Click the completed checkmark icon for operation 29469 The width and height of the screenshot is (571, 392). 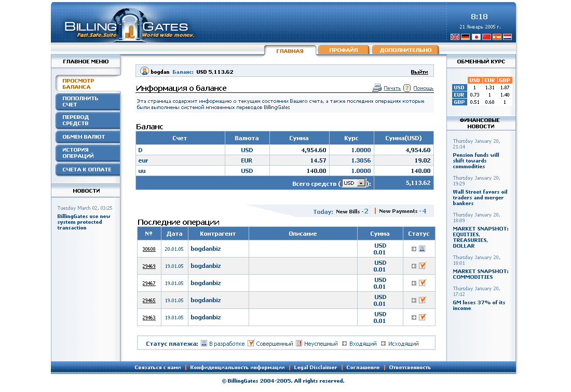(422, 266)
